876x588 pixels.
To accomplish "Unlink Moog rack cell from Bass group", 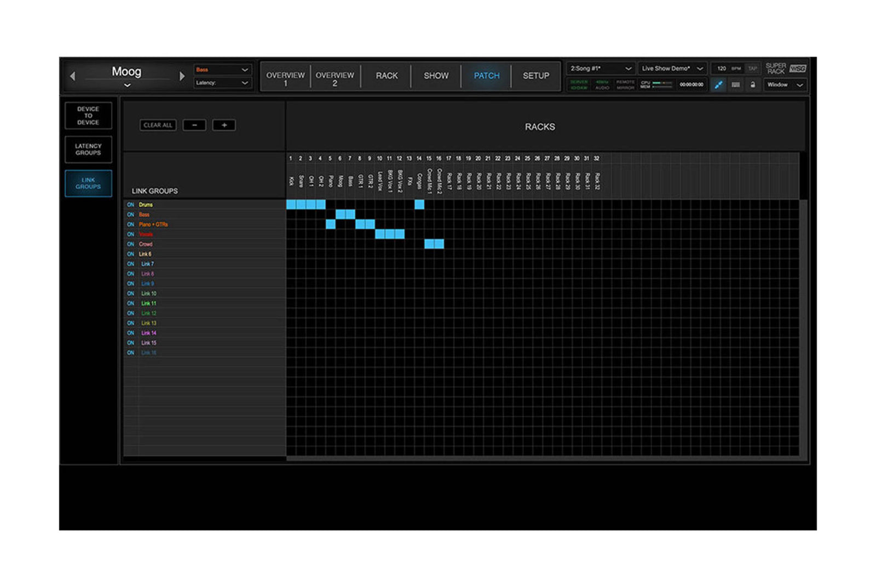I will (341, 215).
